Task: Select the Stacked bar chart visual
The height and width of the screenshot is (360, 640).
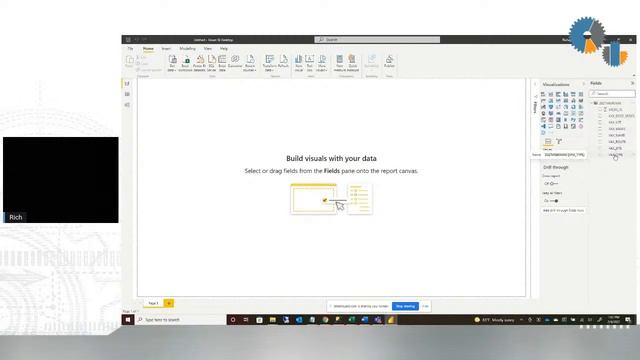Action: click(543, 94)
